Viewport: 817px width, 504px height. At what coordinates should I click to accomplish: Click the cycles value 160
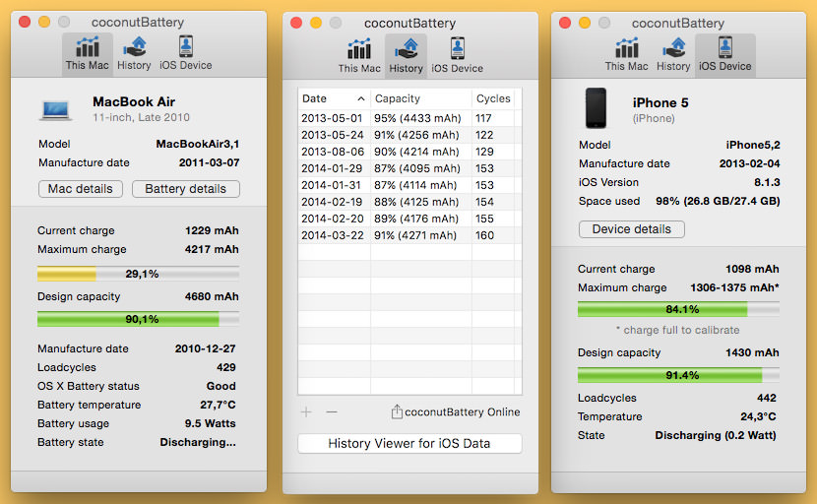[x=484, y=235]
